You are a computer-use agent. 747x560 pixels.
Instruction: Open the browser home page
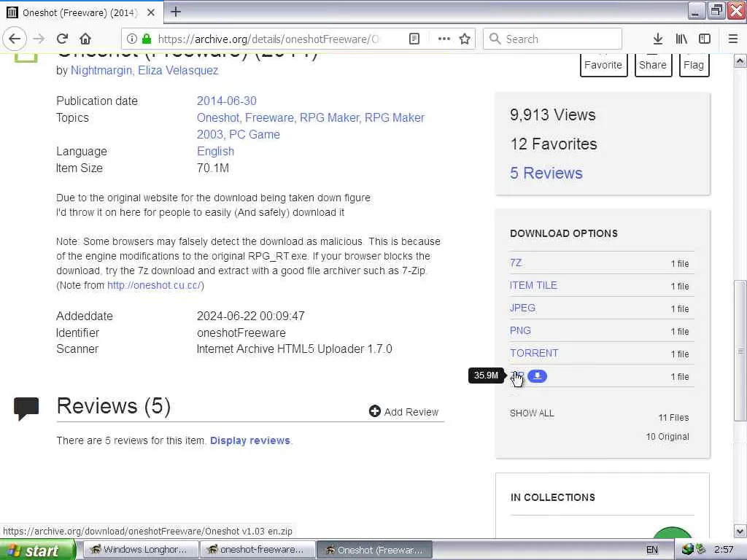click(x=85, y=39)
